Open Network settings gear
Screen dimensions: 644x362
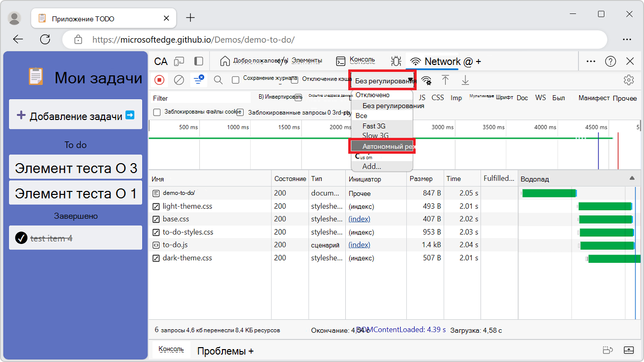coord(629,80)
